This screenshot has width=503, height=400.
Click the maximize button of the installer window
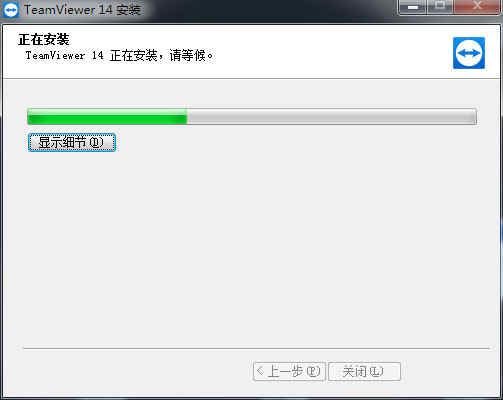pyautogui.click(x=440, y=7)
